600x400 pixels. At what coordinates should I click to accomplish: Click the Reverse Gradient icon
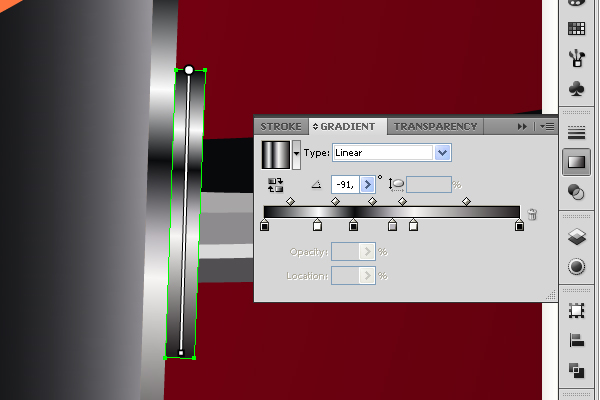(276, 185)
